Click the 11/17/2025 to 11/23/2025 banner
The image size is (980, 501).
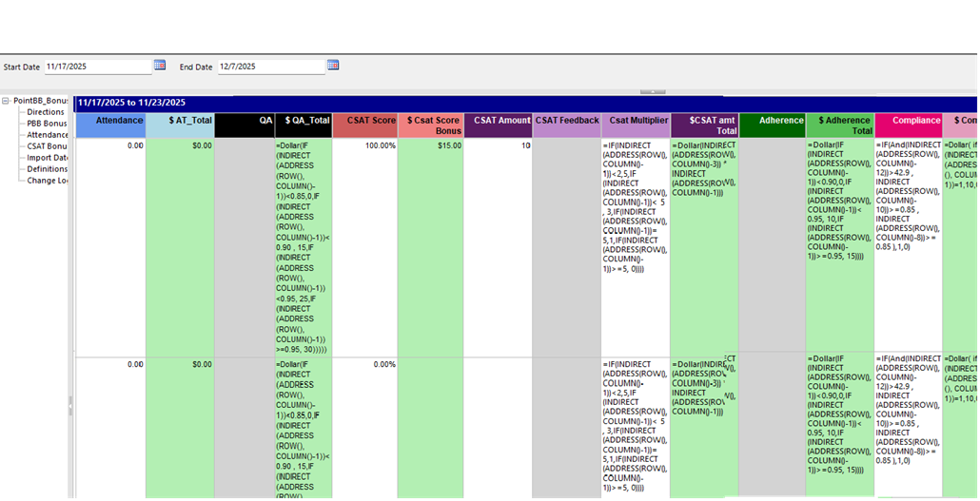[x=525, y=103]
